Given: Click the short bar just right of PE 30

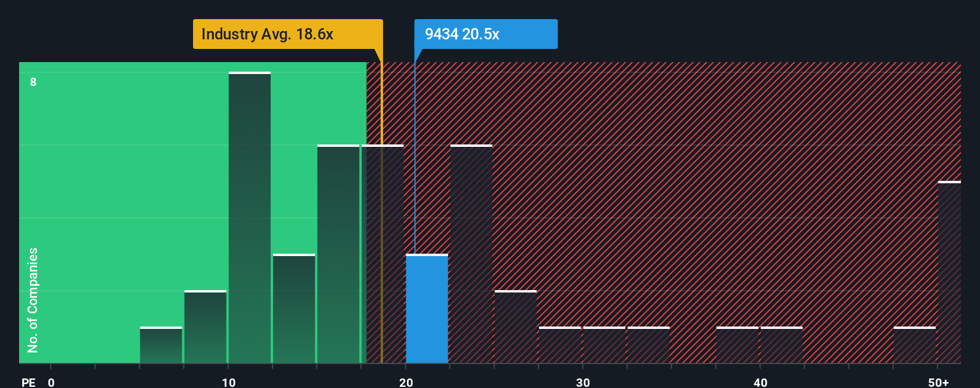Looking at the screenshot, I should (x=604, y=345).
